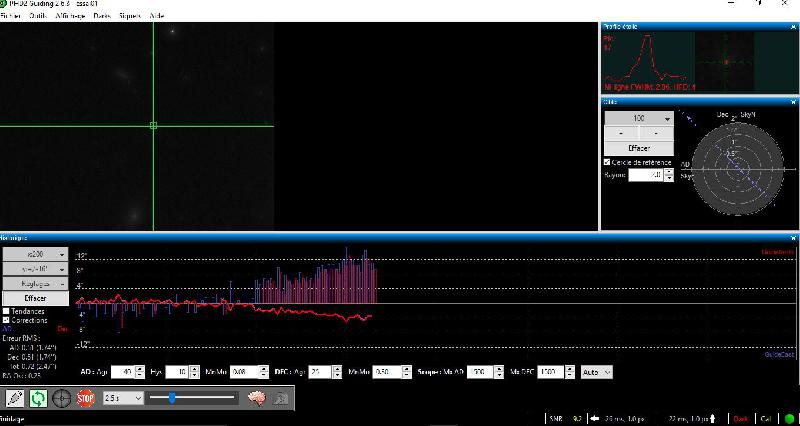Click the auto-select star crosshair icon
The height and width of the screenshot is (426, 800).
coord(62,398)
